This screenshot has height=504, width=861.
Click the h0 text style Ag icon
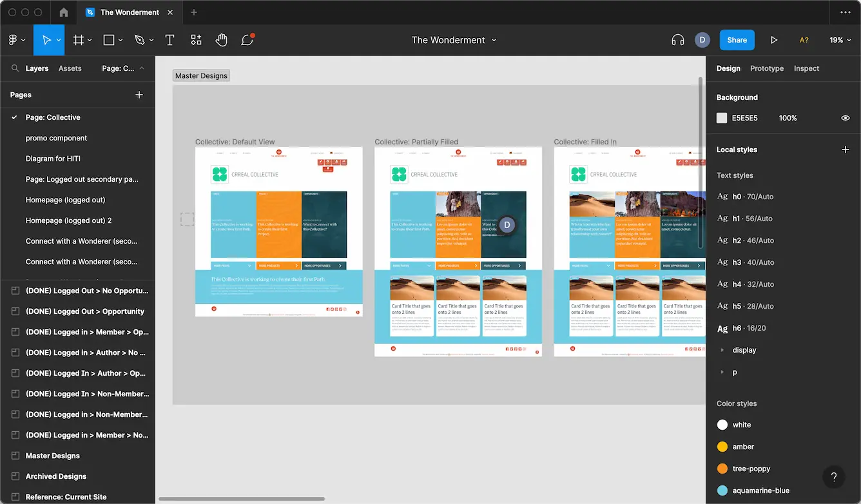[722, 197]
